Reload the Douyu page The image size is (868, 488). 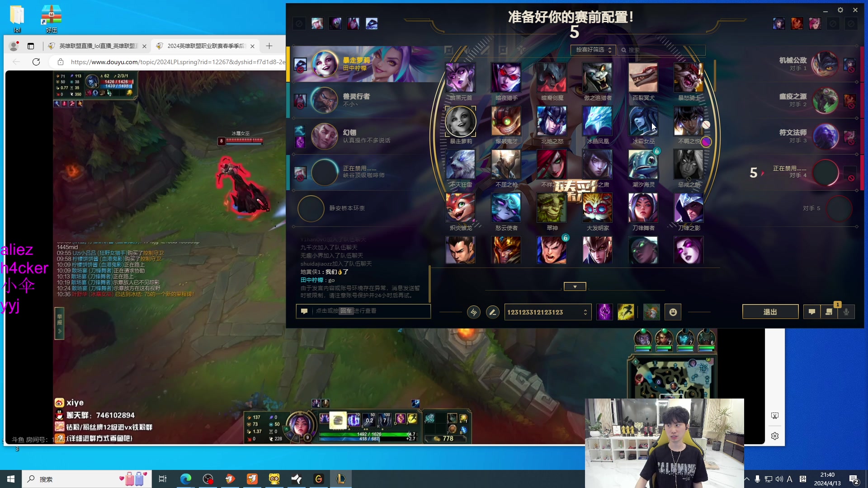(36, 62)
